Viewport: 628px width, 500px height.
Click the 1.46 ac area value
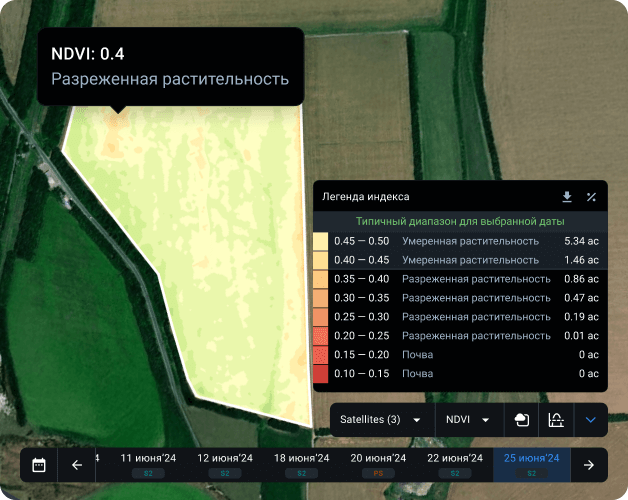pyautogui.click(x=581, y=260)
